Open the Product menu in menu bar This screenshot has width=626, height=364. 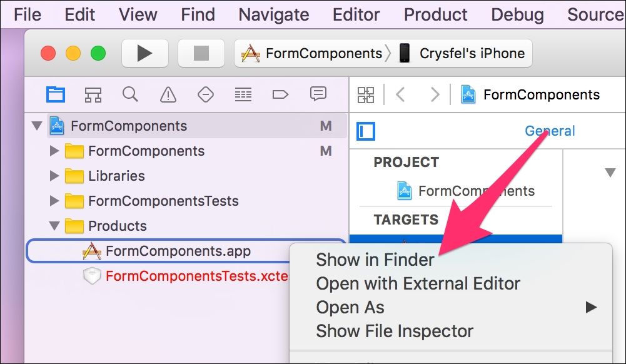coord(435,15)
